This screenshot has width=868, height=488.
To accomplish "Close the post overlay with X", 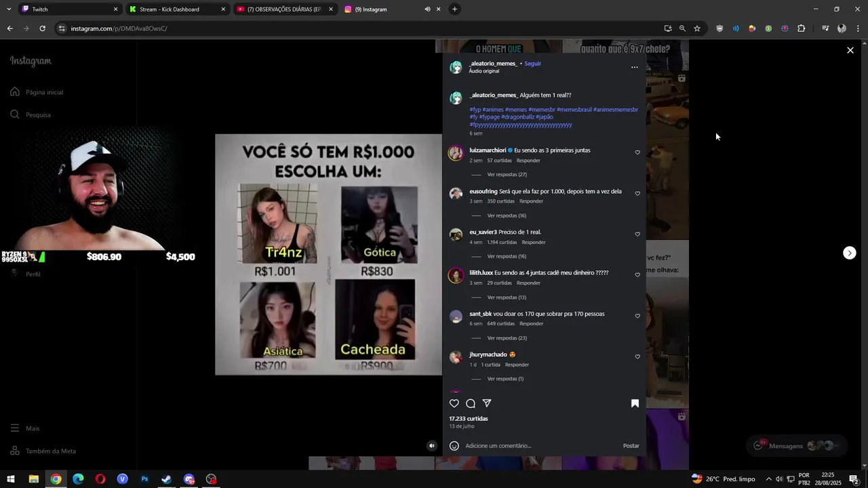I will tap(850, 50).
